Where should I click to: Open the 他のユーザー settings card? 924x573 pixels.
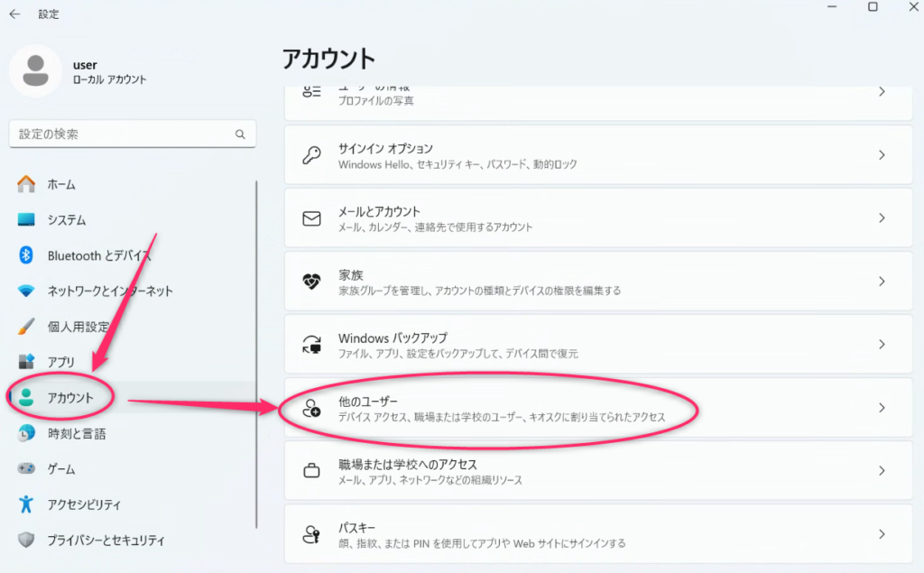(599, 408)
